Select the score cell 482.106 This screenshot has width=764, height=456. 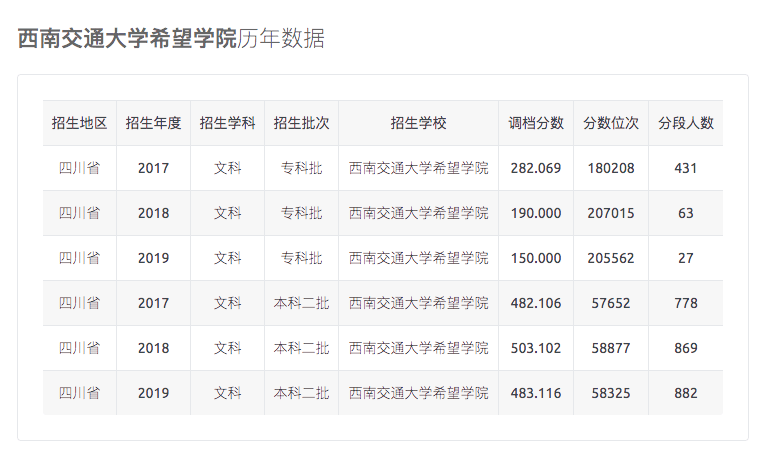coord(536,303)
